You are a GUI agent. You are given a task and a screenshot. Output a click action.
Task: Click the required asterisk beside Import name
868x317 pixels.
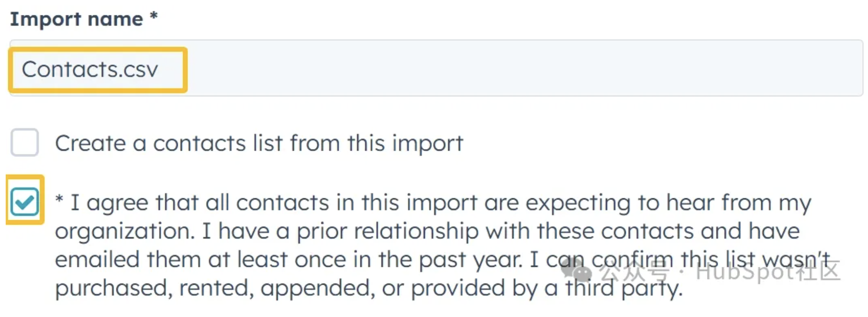pyautogui.click(x=154, y=17)
